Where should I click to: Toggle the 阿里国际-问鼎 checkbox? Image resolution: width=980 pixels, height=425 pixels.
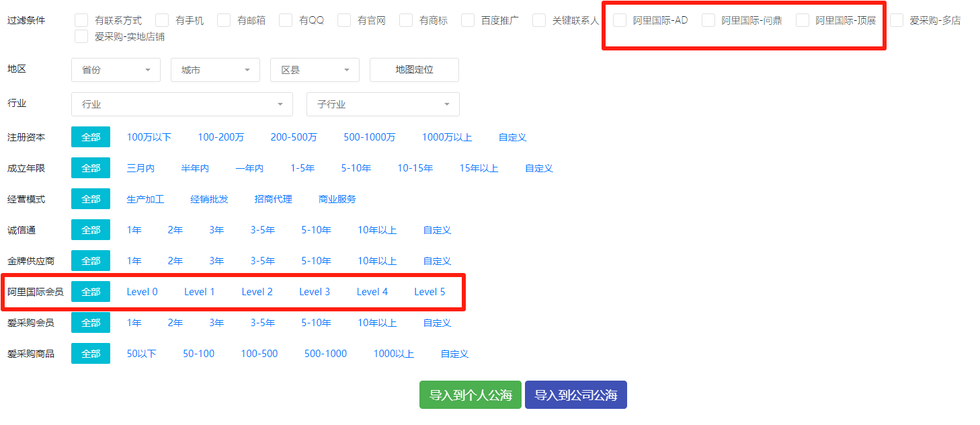pyautogui.click(x=708, y=20)
